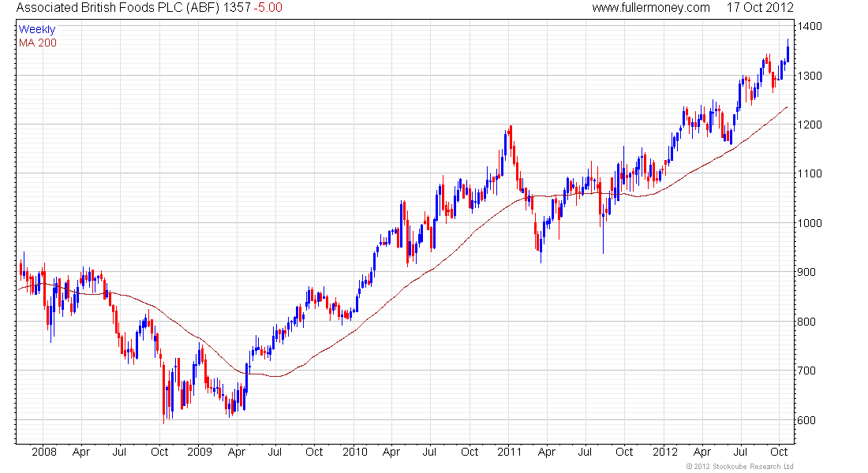
Task: Click the 'Weekly' legend label
Action: [37, 29]
